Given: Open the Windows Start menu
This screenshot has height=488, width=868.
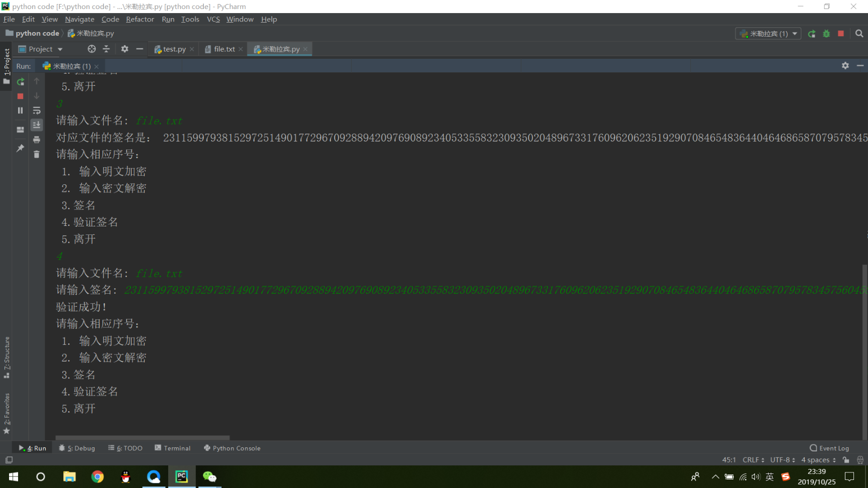Looking at the screenshot, I should [14, 476].
